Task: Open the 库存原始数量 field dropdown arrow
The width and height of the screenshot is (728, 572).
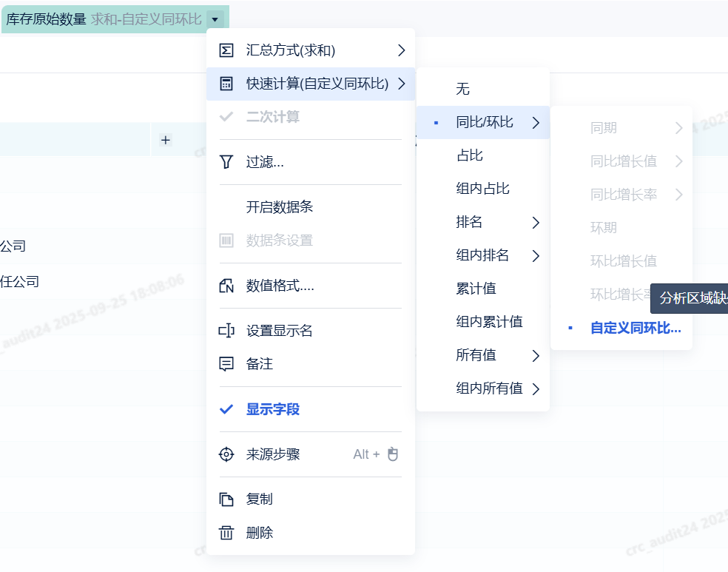Action: point(215,19)
